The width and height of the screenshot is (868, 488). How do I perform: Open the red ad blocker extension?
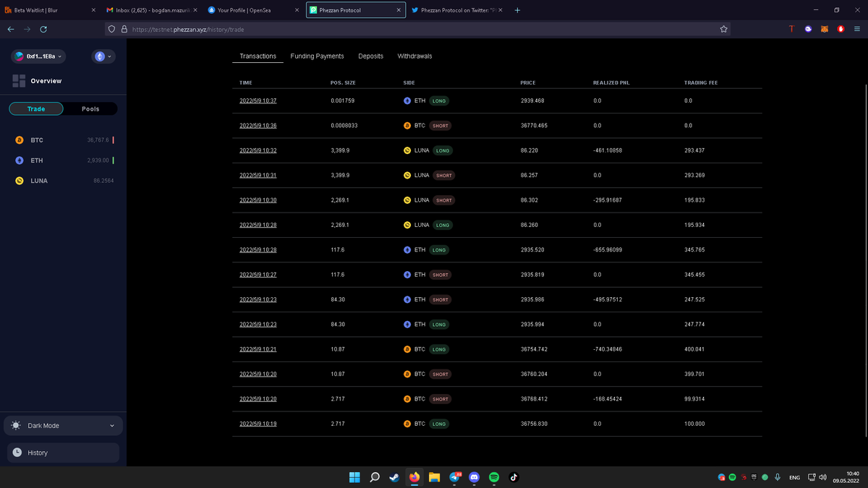point(841,29)
